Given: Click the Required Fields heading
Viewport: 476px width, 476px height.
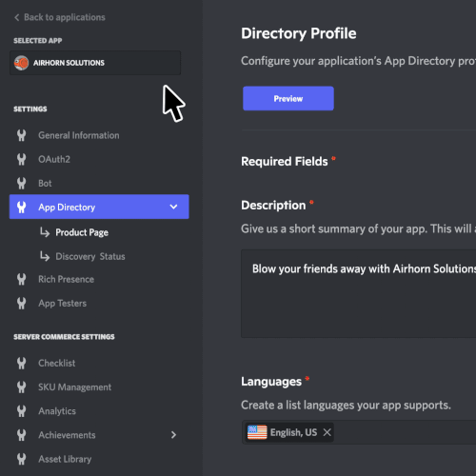Looking at the screenshot, I should click(x=285, y=162).
